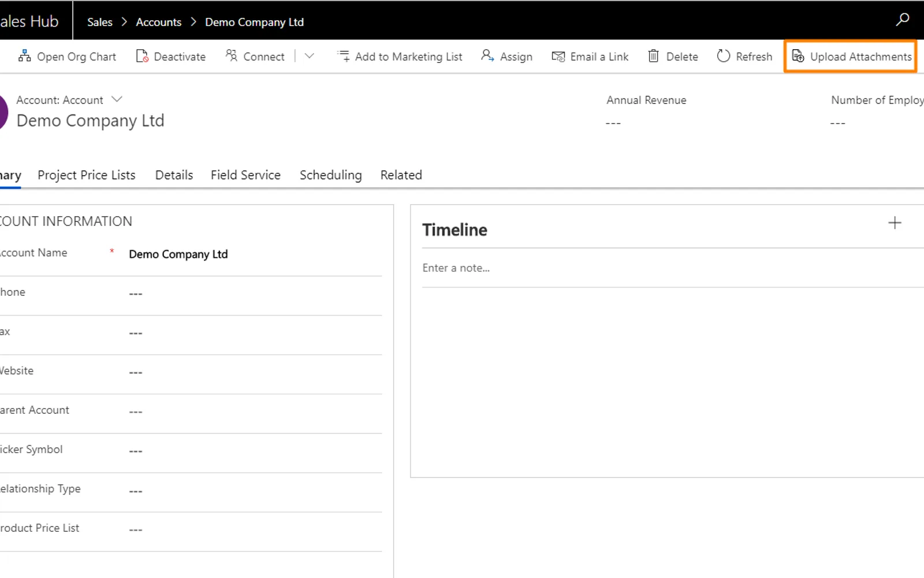Image resolution: width=924 pixels, height=578 pixels.
Task: Click the Open Org Chart hierarchy icon
Action: [x=24, y=56]
